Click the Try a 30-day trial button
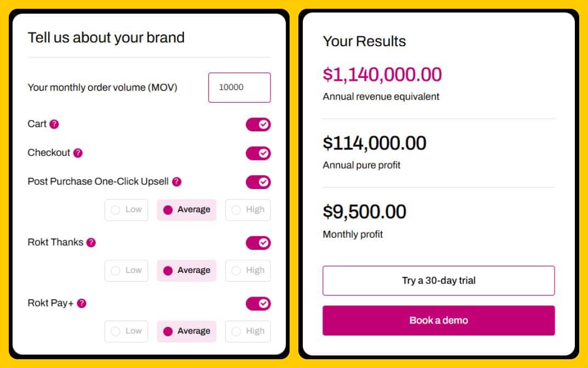Image resolution: width=588 pixels, height=368 pixels. tap(438, 280)
